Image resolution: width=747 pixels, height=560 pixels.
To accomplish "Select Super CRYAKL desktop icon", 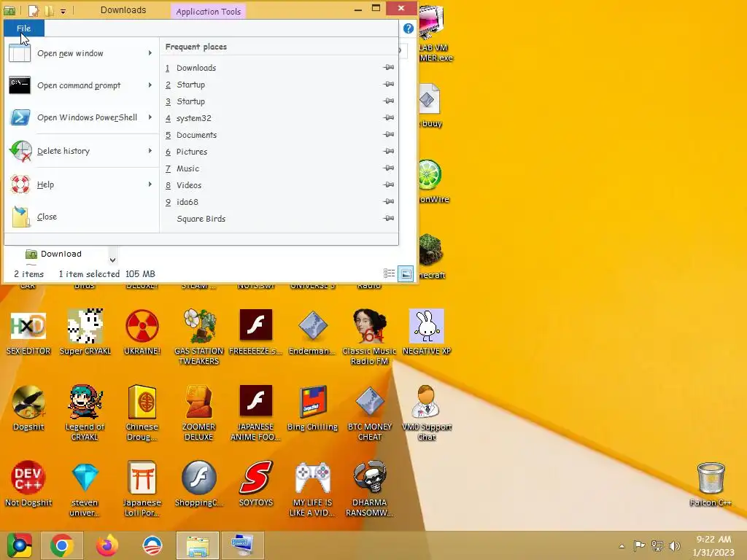I will 85,332.
